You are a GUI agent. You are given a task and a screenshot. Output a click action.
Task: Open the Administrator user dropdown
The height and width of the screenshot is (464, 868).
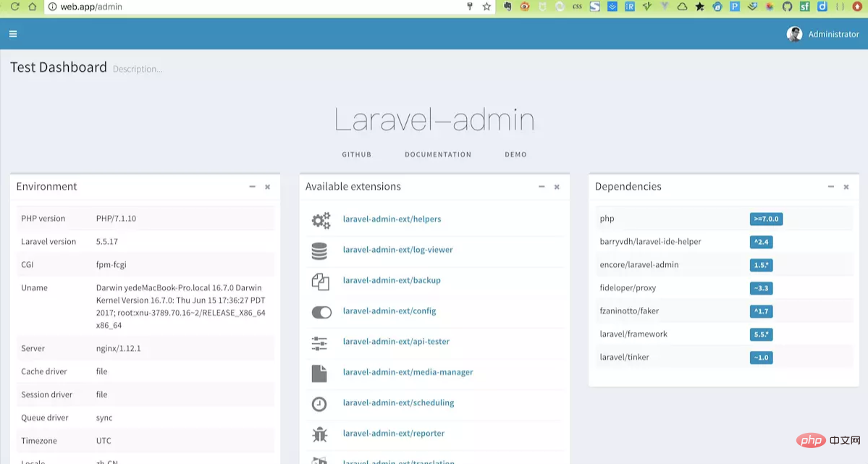coord(822,34)
